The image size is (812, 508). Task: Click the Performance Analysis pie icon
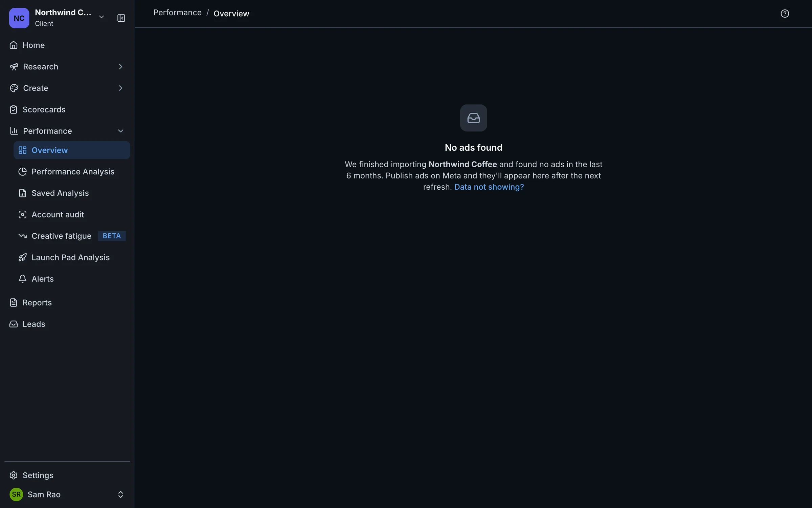(x=22, y=172)
